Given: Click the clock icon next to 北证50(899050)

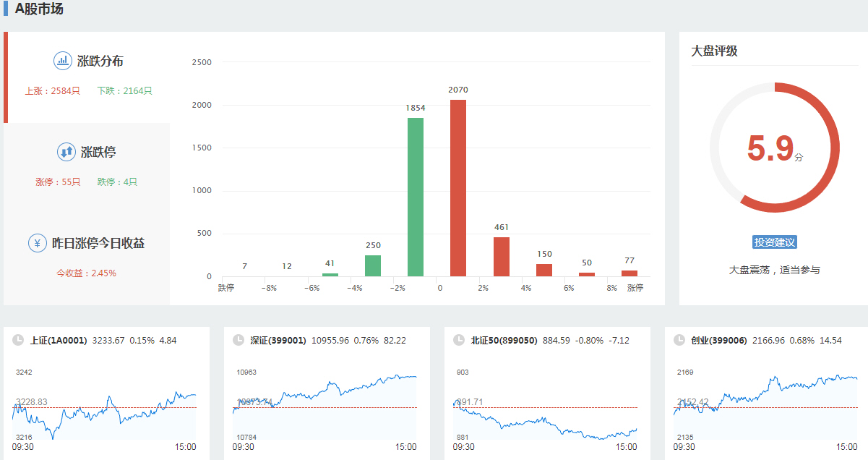Looking at the screenshot, I should click(458, 340).
